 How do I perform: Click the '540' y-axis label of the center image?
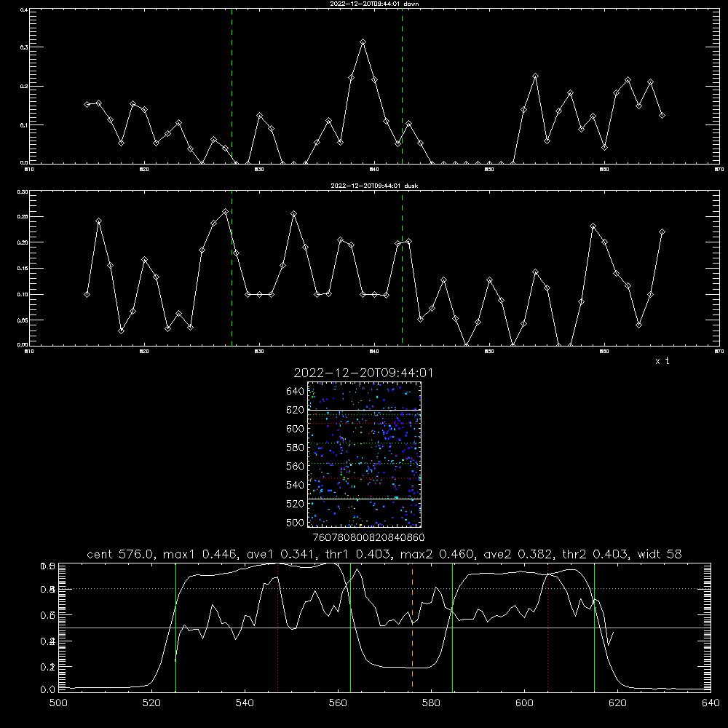tap(296, 485)
